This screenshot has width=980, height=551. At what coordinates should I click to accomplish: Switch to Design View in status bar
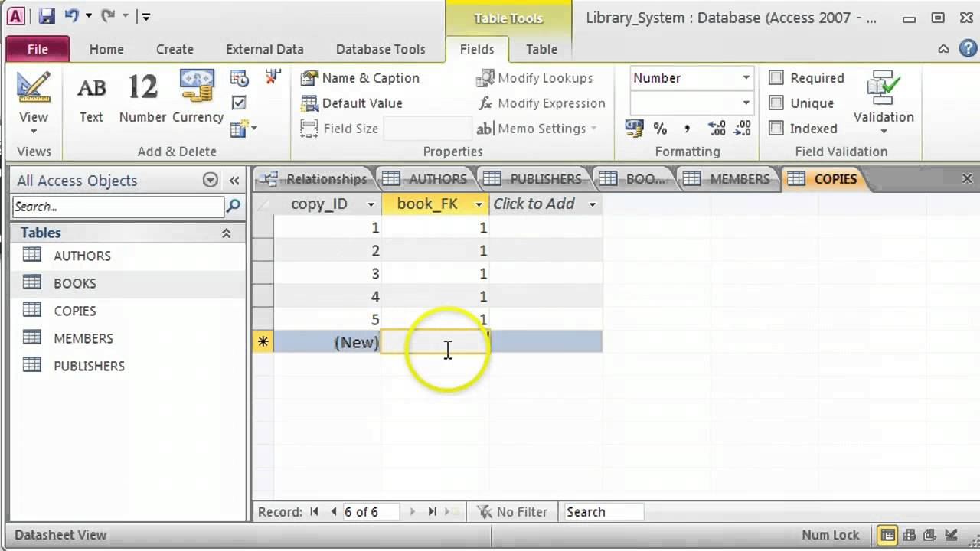(950, 535)
